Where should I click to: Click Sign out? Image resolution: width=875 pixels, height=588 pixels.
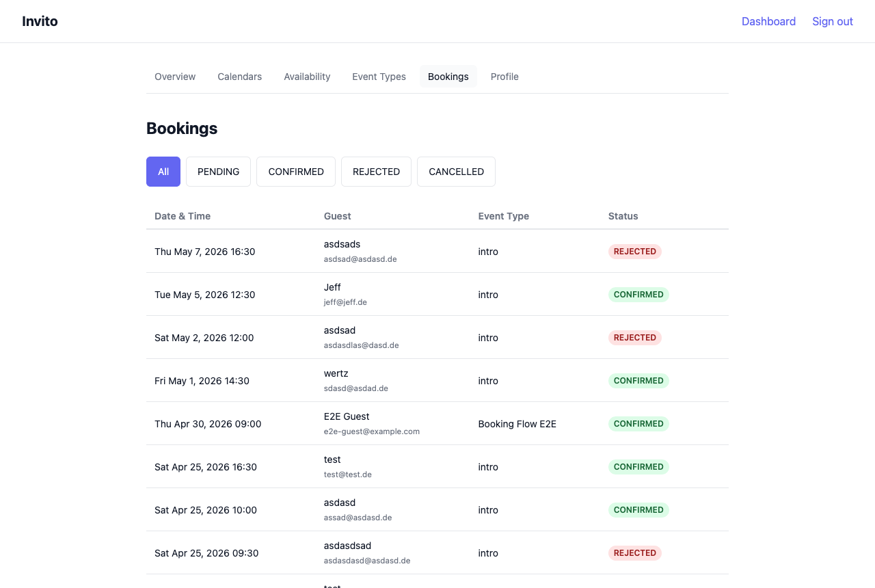(833, 21)
